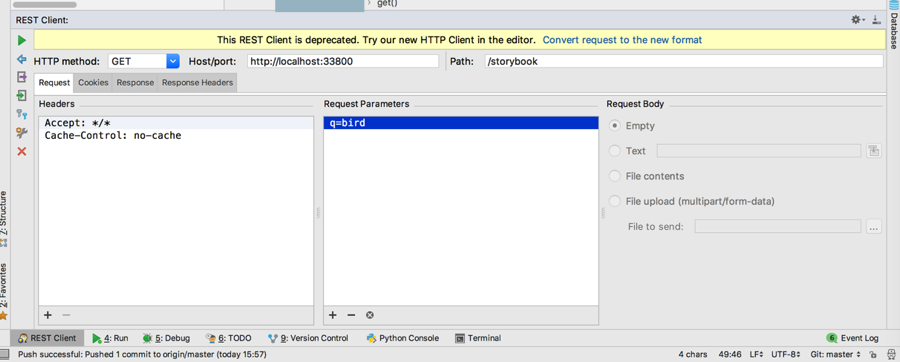
Task: Select the Empty request body radio button
Action: pyautogui.click(x=615, y=126)
